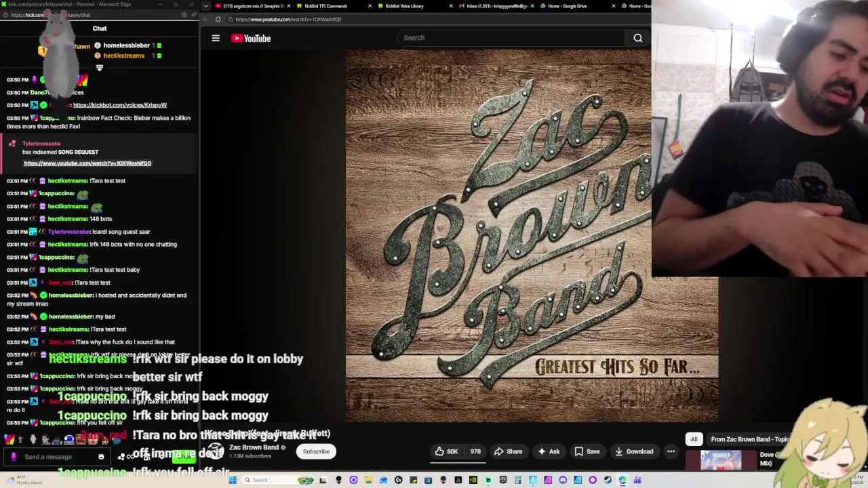Click the YouTube search magnifier button
Viewport: 868px width, 488px height.
(637, 38)
